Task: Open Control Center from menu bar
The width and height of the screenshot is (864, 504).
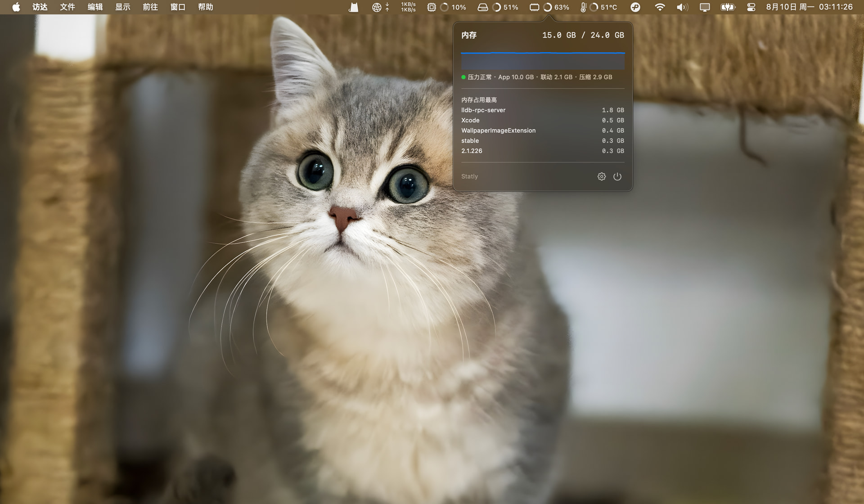Action: coord(751,7)
